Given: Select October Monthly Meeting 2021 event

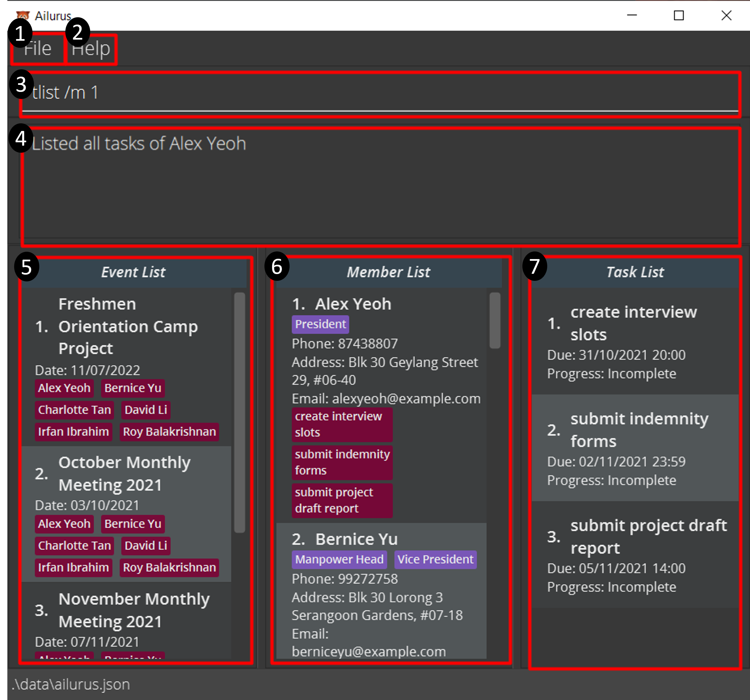Looking at the screenshot, I should pyautogui.click(x=124, y=474).
